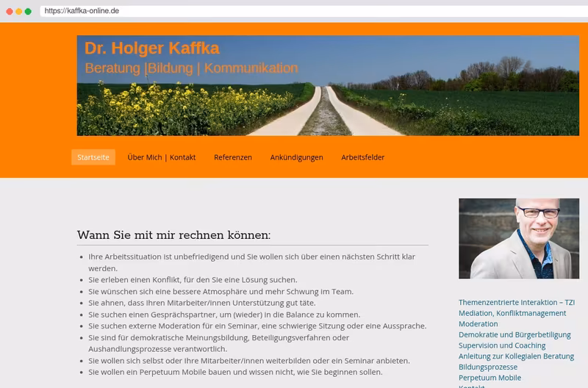The height and width of the screenshot is (388, 588).
Task: Select Ankündigungen in the navigation bar
Action: point(296,157)
